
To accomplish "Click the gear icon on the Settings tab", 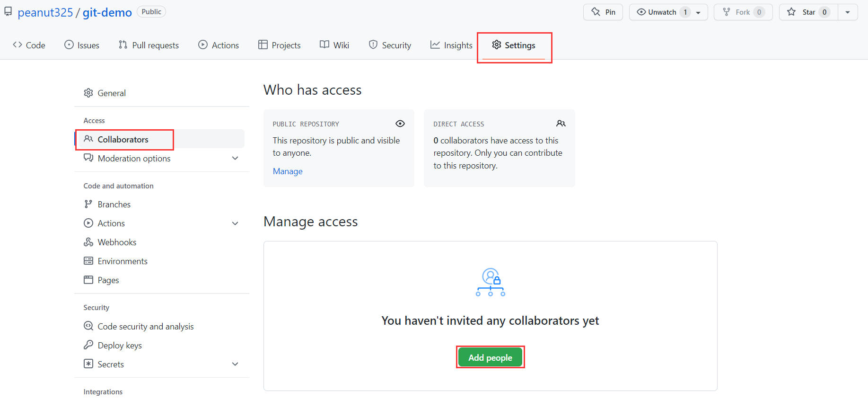I will pos(497,44).
